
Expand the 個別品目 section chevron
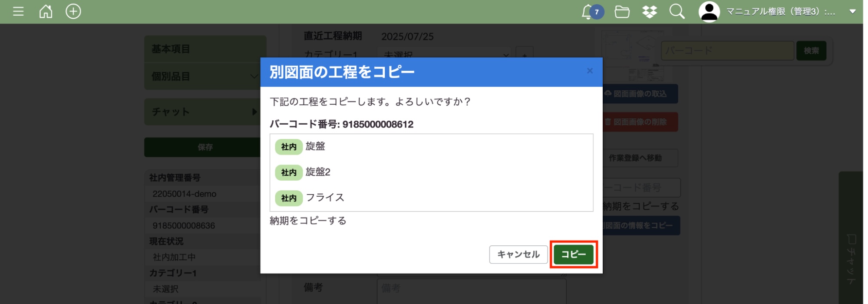(x=254, y=76)
